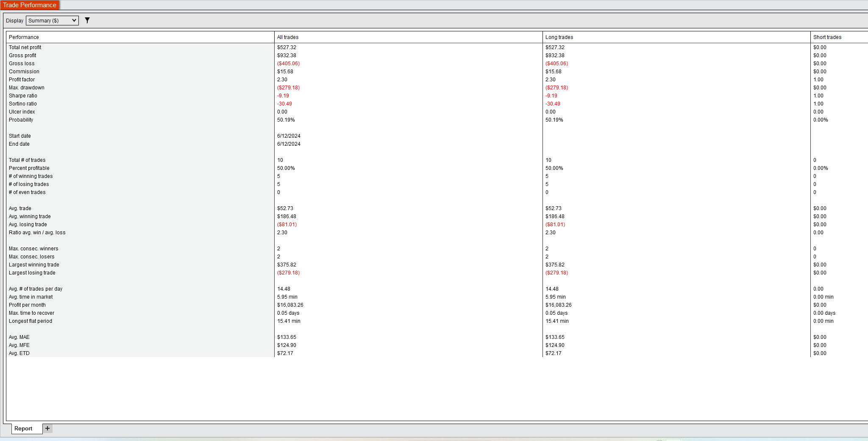The height and width of the screenshot is (441, 868).
Task: Select the Sortino ratio row label
Action: point(23,104)
